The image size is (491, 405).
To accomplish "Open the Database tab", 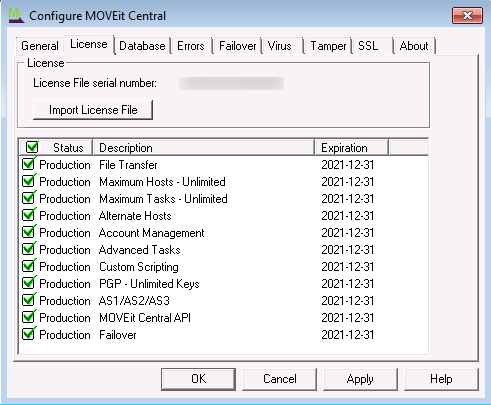I will click(142, 46).
